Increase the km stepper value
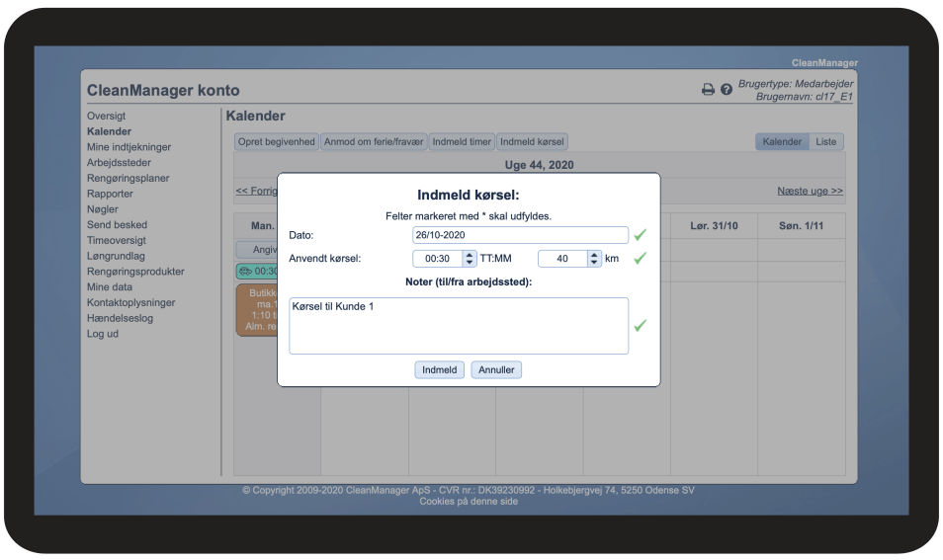 click(x=594, y=255)
